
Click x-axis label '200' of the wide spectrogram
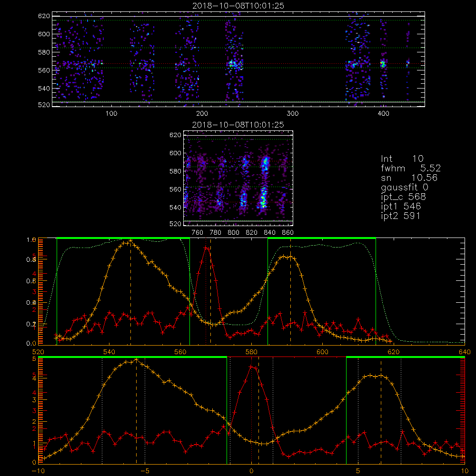(202, 114)
